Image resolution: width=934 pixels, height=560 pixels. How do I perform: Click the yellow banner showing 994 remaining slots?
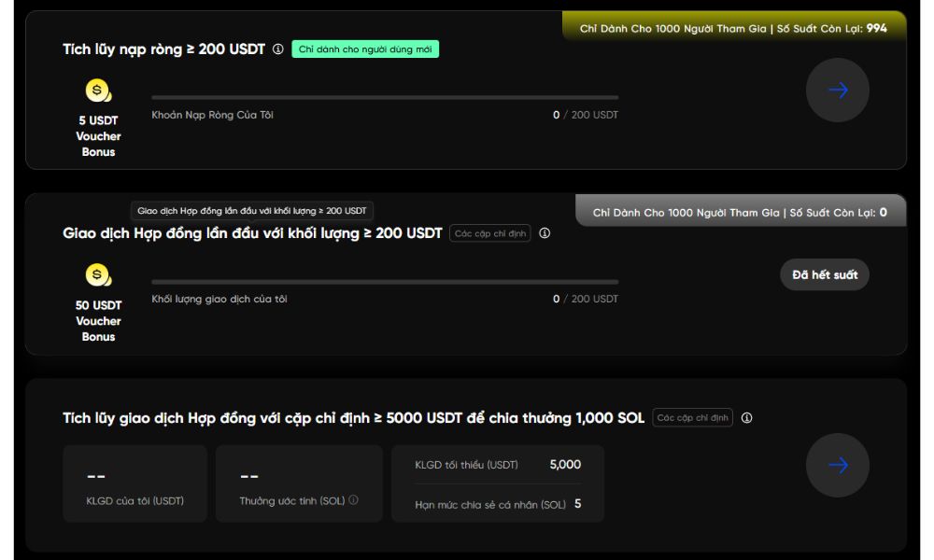point(734,28)
